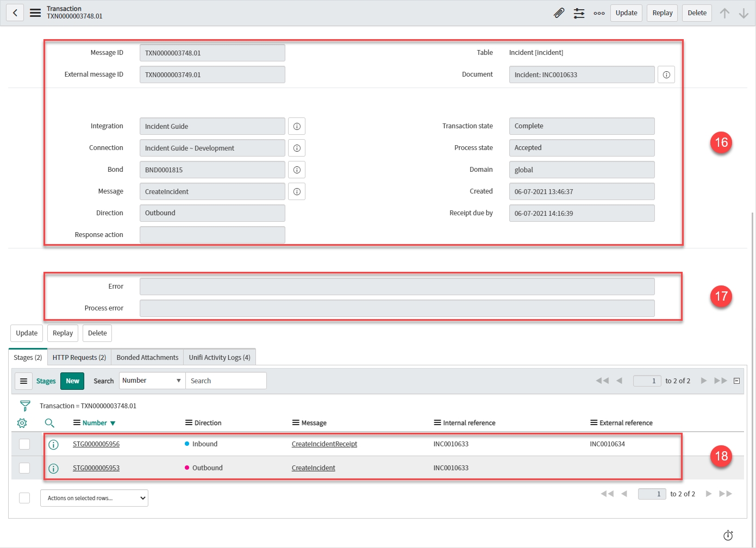Click the paperclip attachments icon

coord(559,13)
